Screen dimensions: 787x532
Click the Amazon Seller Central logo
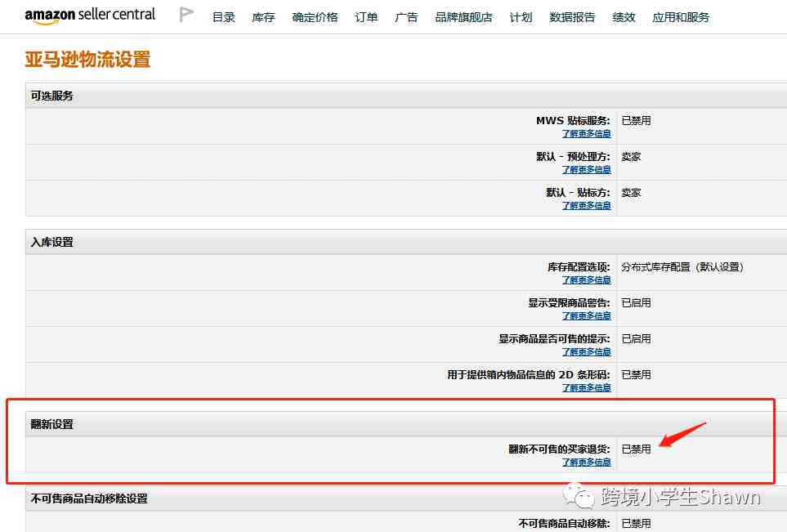tap(90, 16)
